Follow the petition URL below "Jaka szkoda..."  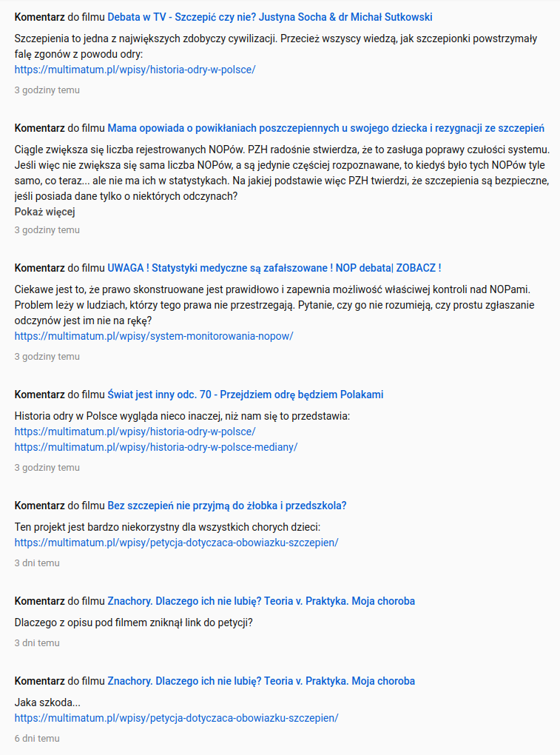point(176,718)
